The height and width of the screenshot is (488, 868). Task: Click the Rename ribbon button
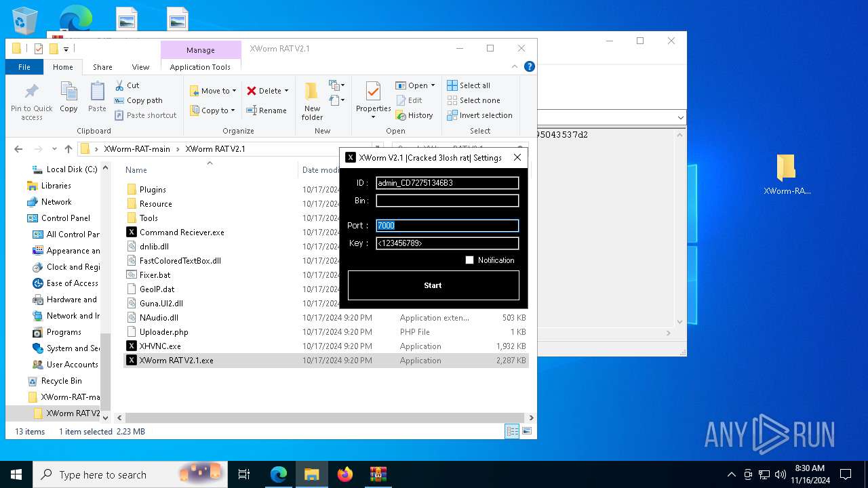pyautogui.click(x=267, y=110)
